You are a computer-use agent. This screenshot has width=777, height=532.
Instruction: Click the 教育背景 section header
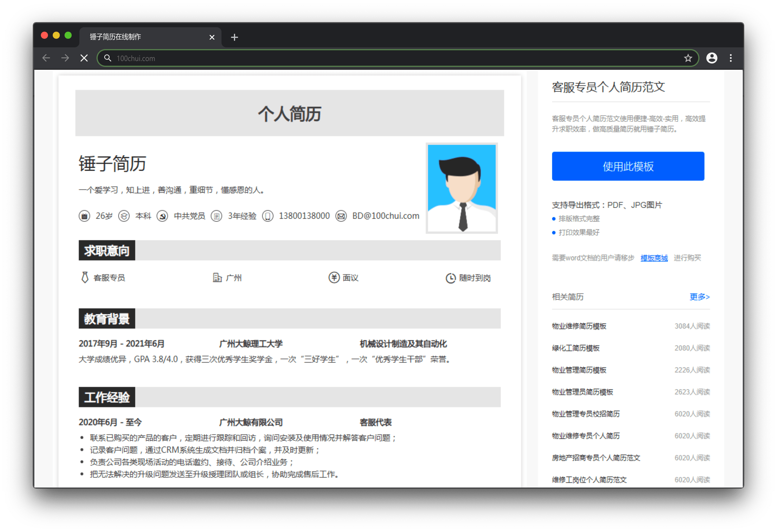coord(107,318)
